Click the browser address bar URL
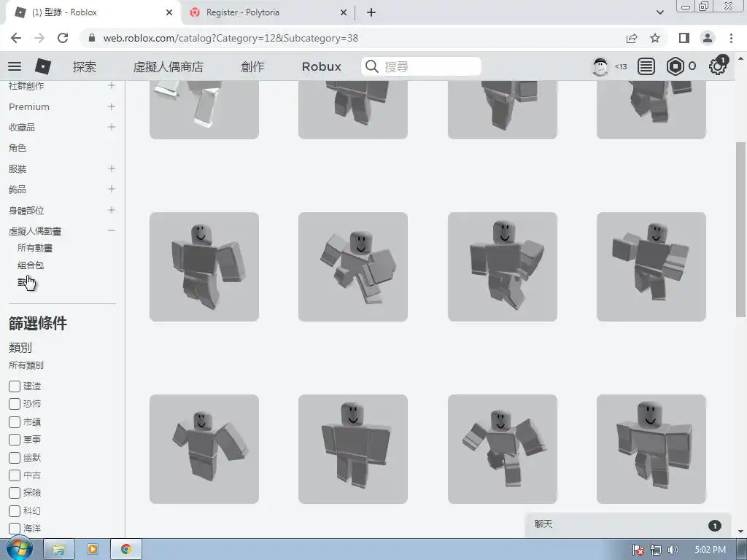Screen dimensions: 747x560 [x=231, y=38]
